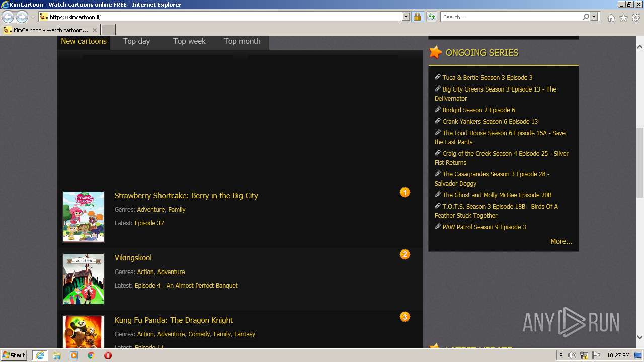This screenshot has width=644, height=362.
Task: Open a new blank tab
Action: coord(108,30)
